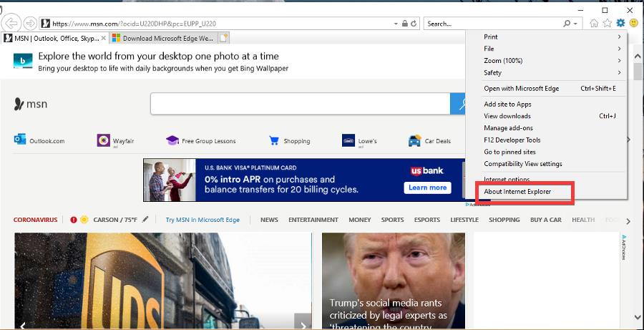Open the NEWS section

coord(270,220)
